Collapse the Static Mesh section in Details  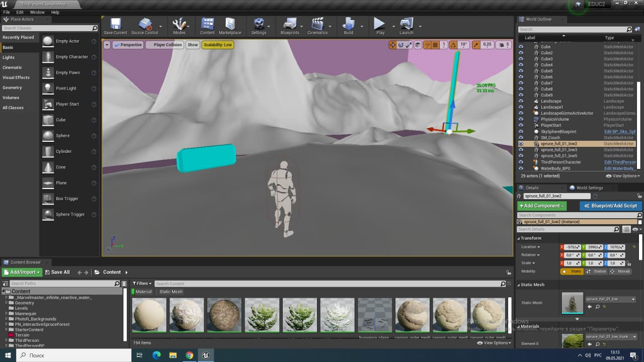[519, 285]
